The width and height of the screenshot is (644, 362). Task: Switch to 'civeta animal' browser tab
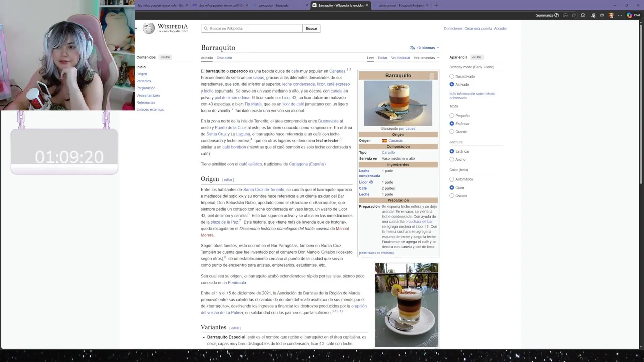[x=400, y=5]
